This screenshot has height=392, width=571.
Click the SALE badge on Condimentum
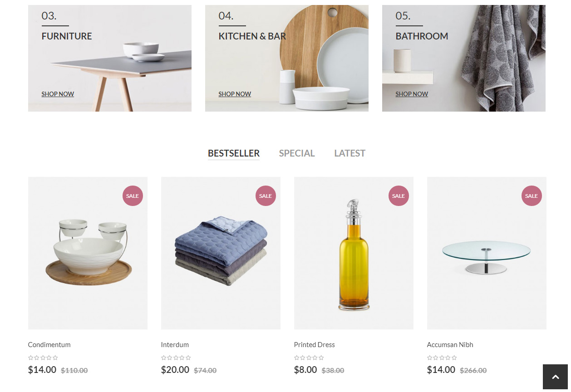click(x=133, y=196)
